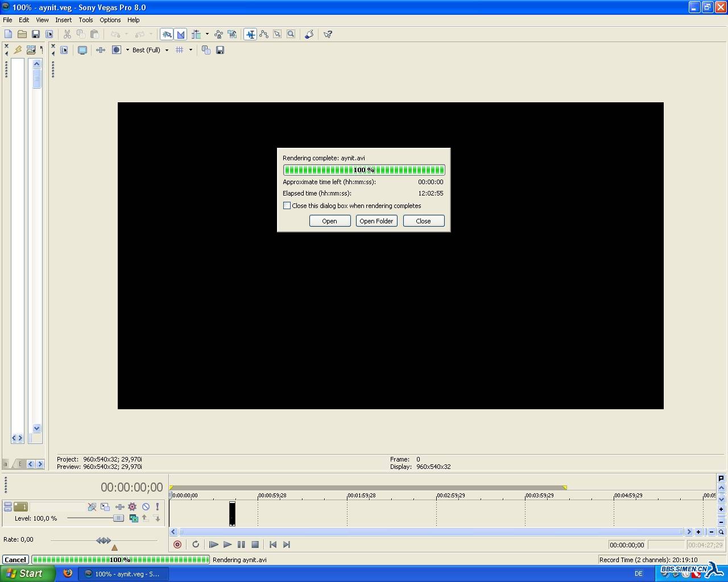Screen dimensions: 728x582
Task: Click the timeline horizontal scrollbar
Action: point(432,532)
